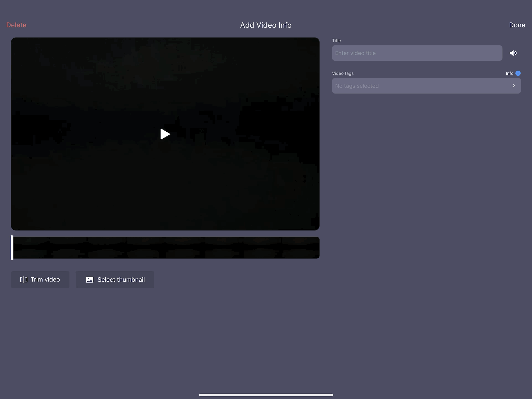Click the Title label above the input
532x399 pixels.
336,41
